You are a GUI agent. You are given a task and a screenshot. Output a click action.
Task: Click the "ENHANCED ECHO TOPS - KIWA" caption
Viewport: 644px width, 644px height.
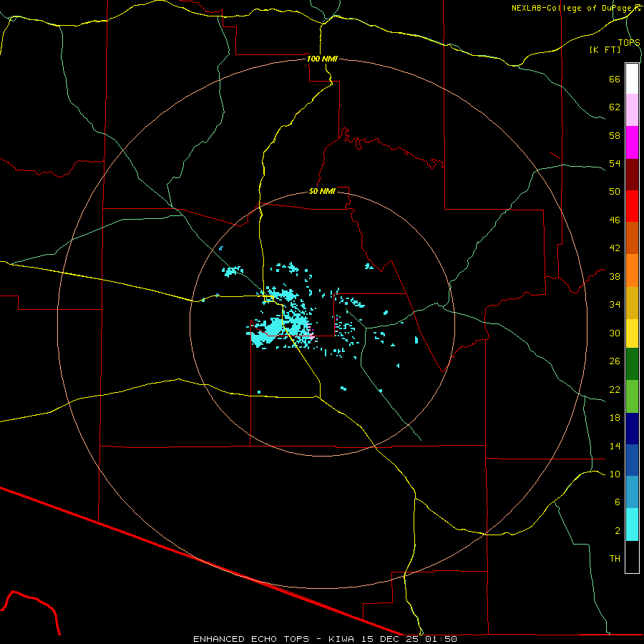274,639
